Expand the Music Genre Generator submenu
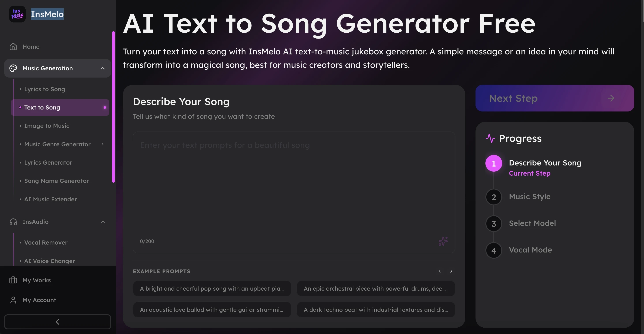The width and height of the screenshot is (644, 334). 103,144
